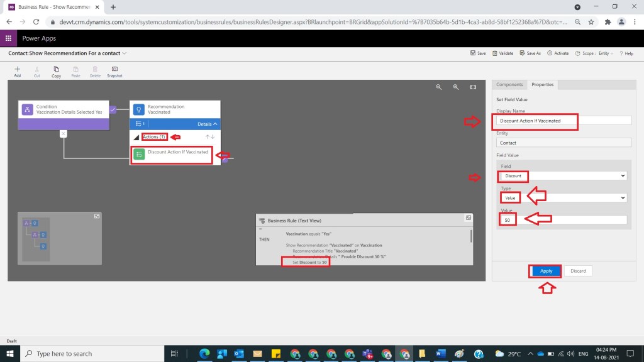The width and height of the screenshot is (644, 362).
Task: Click the zoom in magnifier on canvas
Action: (x=456, y=87)
